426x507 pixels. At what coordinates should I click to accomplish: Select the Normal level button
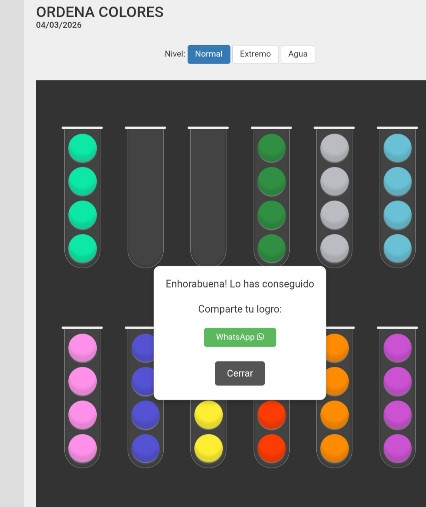pyautogui.click(x=209, y=54)
